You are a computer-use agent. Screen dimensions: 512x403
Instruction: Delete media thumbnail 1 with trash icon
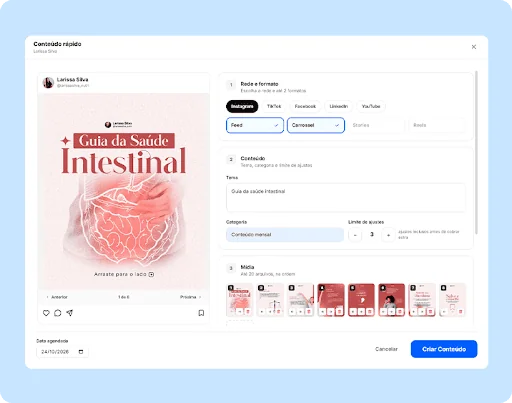pos(248,311)
